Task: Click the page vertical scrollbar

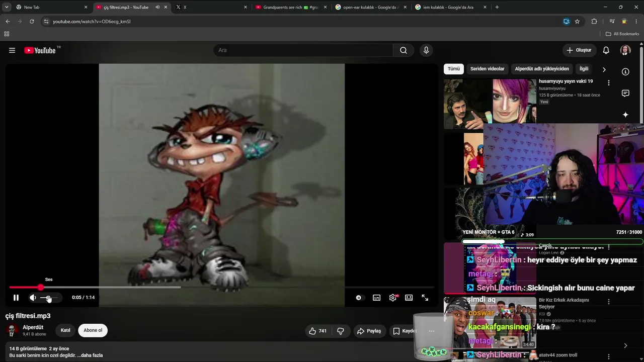Action: (641, 84)
